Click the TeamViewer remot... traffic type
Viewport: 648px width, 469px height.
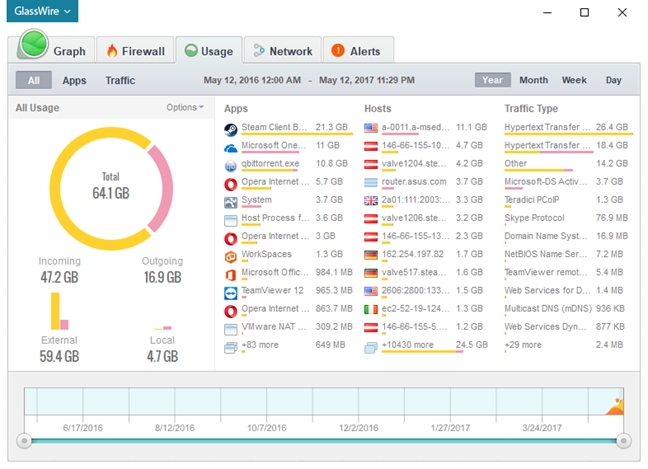pos(546,272)
